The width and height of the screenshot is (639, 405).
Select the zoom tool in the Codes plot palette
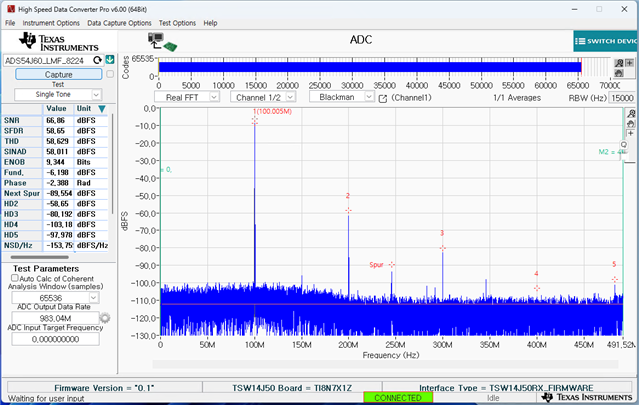[x=619, y=63]
